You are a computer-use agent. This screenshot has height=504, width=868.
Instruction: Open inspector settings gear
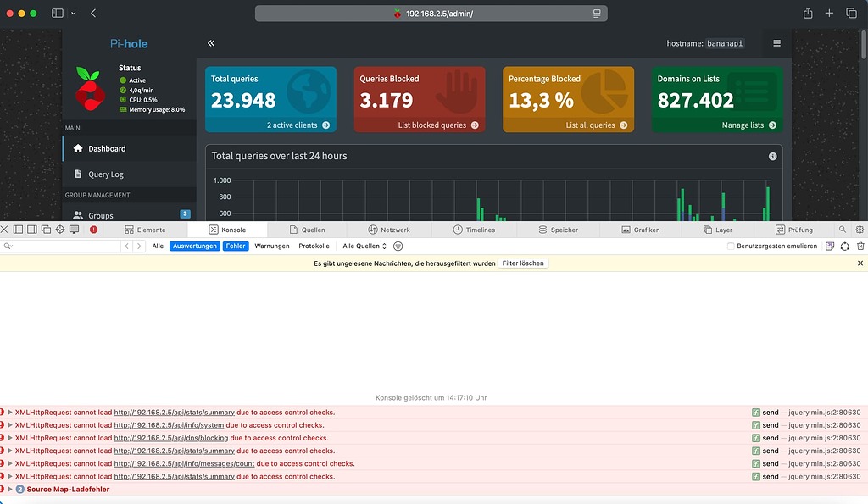coord(860,230)
